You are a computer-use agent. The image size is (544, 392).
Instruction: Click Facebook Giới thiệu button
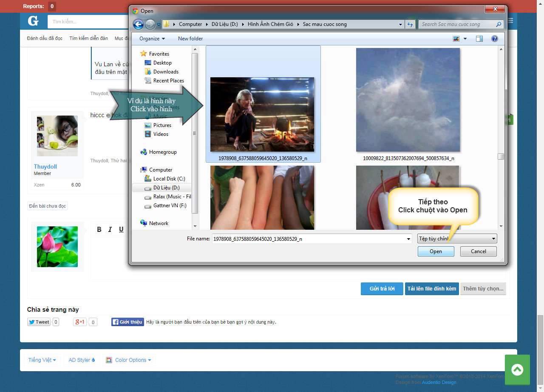127,322
